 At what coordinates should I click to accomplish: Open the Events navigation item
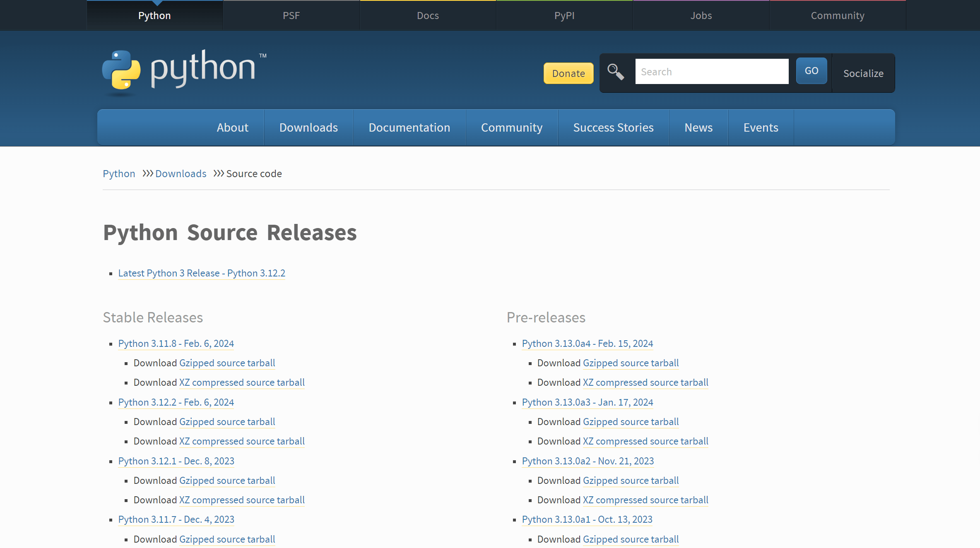click(x=761, y=127)
